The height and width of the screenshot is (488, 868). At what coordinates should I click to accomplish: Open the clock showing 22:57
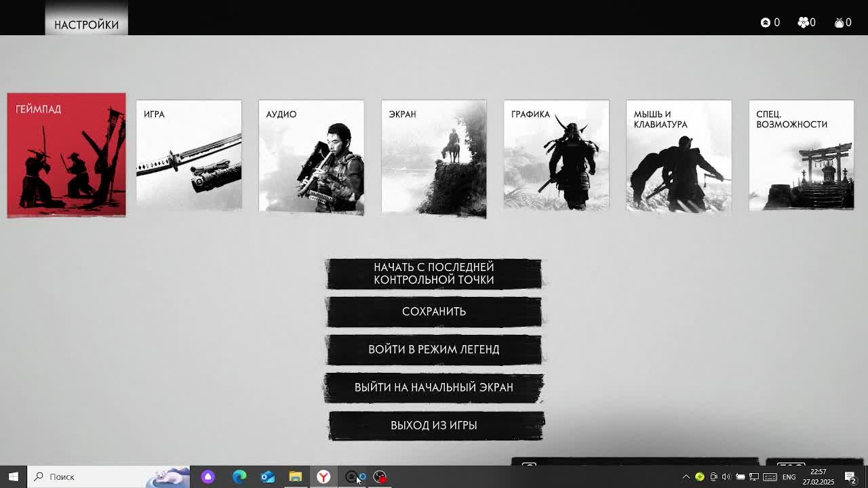(818, 476)
